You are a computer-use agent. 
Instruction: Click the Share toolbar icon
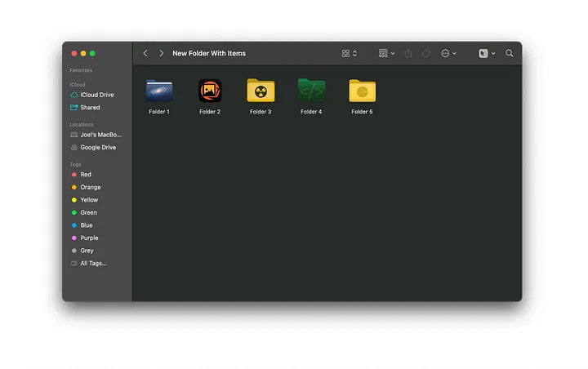(408, 53)
